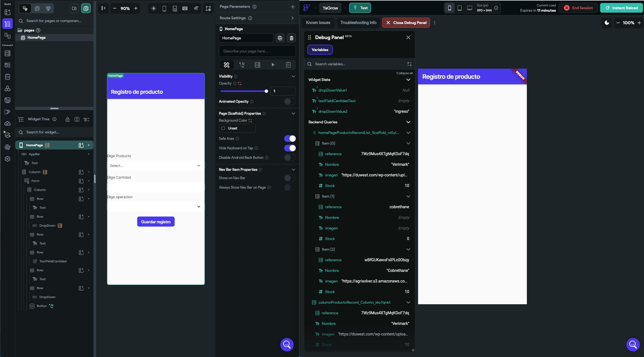
Task: Open the Widget Palette in left sidebar
Action: click(8, 12)
